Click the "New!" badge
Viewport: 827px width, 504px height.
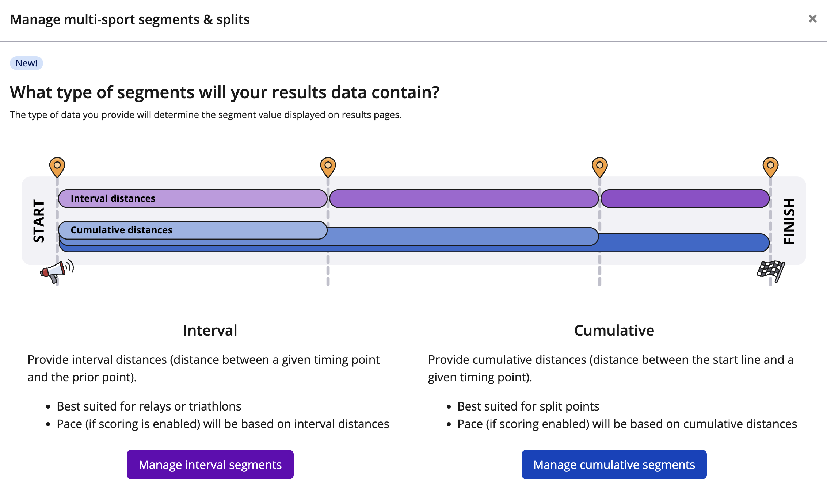[x=26, y=63]
